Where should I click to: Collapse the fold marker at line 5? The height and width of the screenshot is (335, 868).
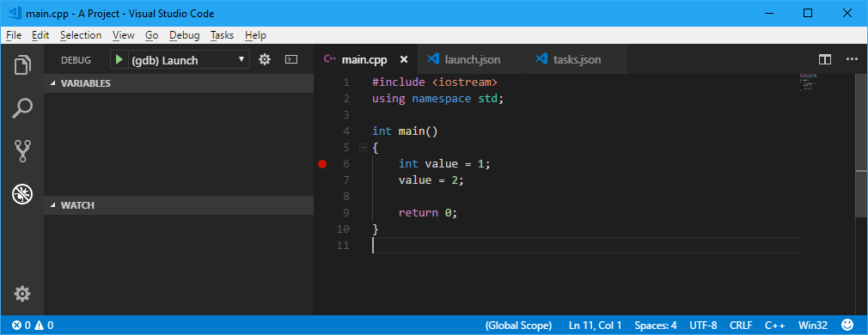363,148
